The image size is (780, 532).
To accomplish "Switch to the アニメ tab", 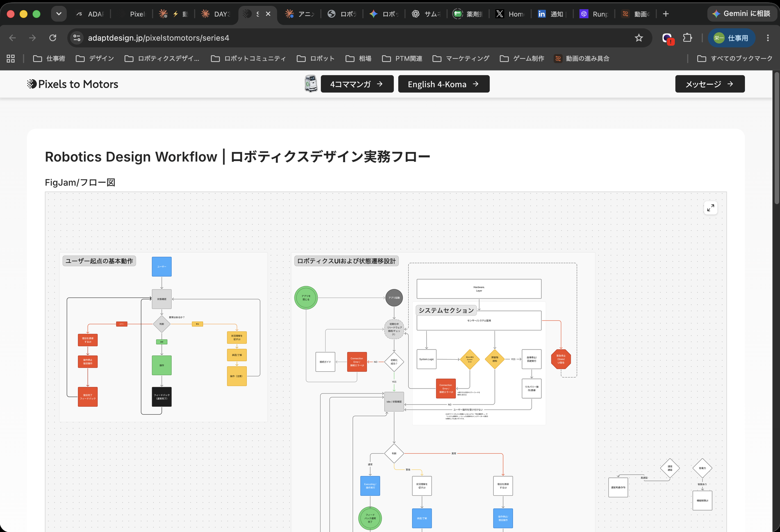I will click(x=300, y=14).
